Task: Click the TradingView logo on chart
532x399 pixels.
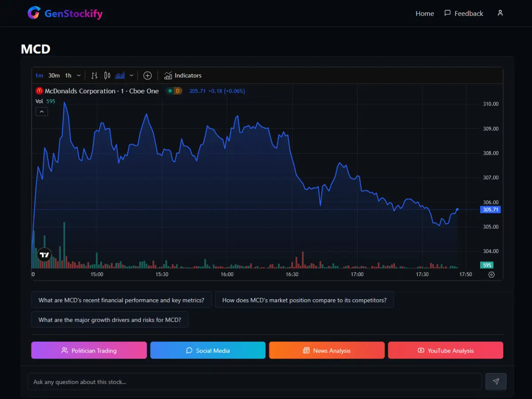Action: tap(44, 254)
